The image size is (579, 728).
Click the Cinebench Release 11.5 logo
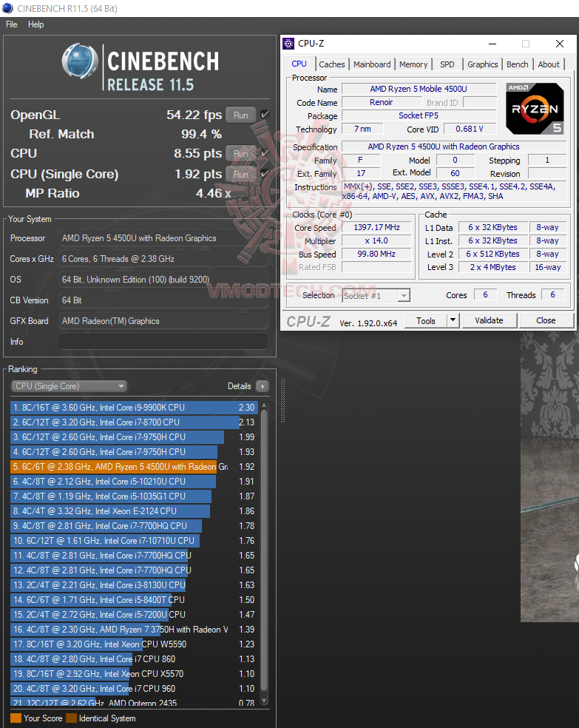(x=141, y=67)
